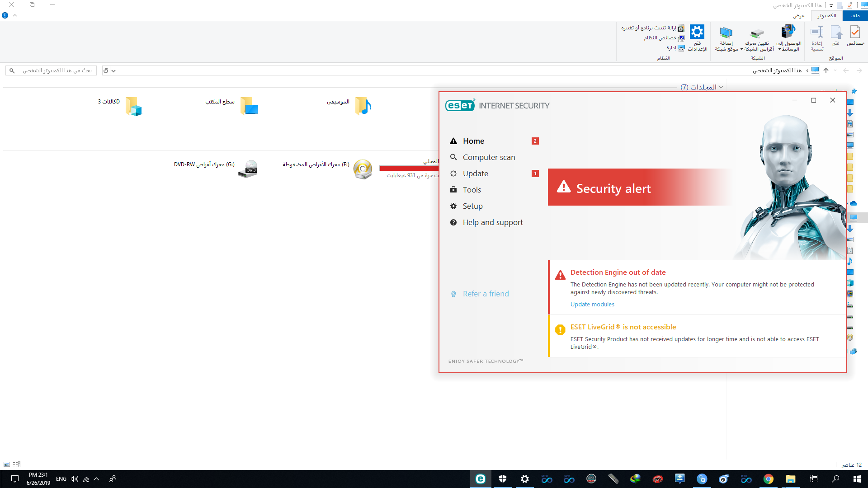Viewport: 868px width, 488px height.
Task: Select the compressed disc drive (F:)
Action: [x=328, y=169]
